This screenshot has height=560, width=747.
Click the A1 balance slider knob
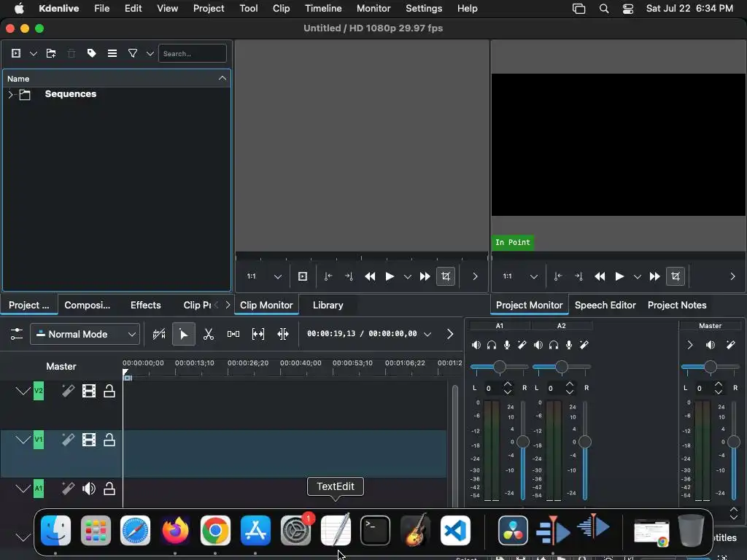tap(499, 367)
